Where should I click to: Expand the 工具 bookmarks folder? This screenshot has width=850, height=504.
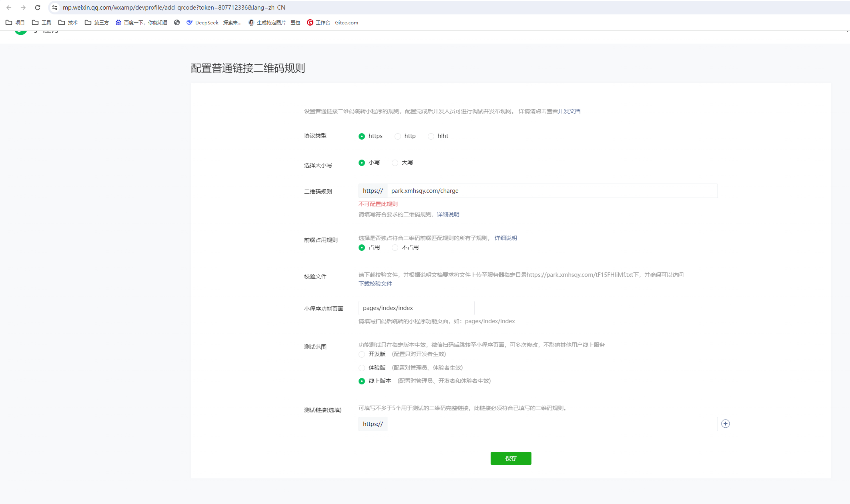pos(42,23)
